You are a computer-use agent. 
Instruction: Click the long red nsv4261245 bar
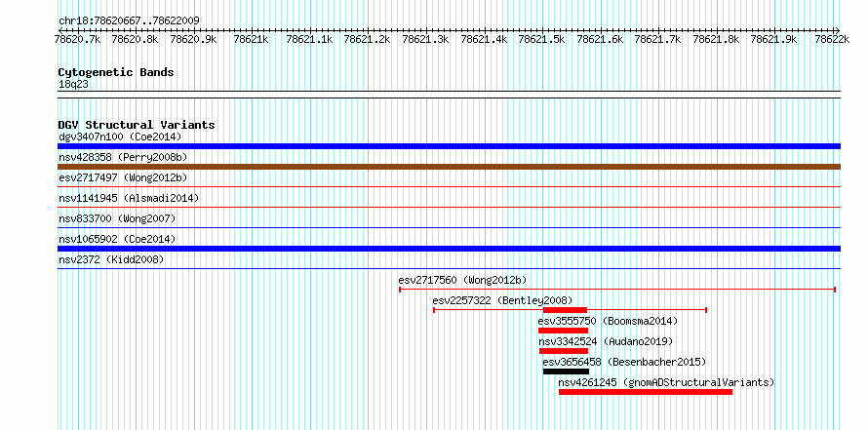pos(646,392)
